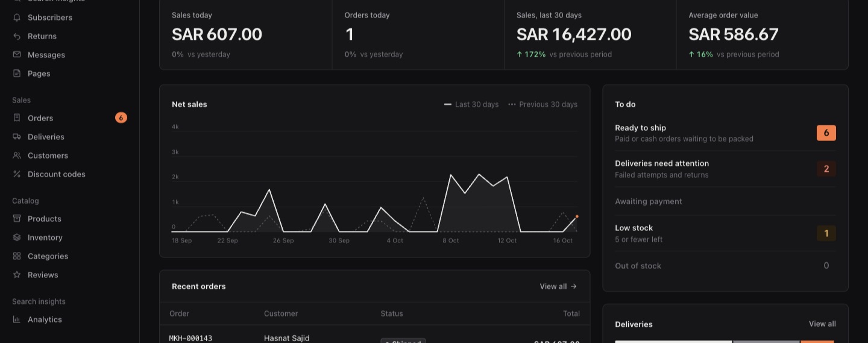This screenshot has width=868, height=343.
Task: Click the 22 Sep axis label
Action: pos(228,241)
